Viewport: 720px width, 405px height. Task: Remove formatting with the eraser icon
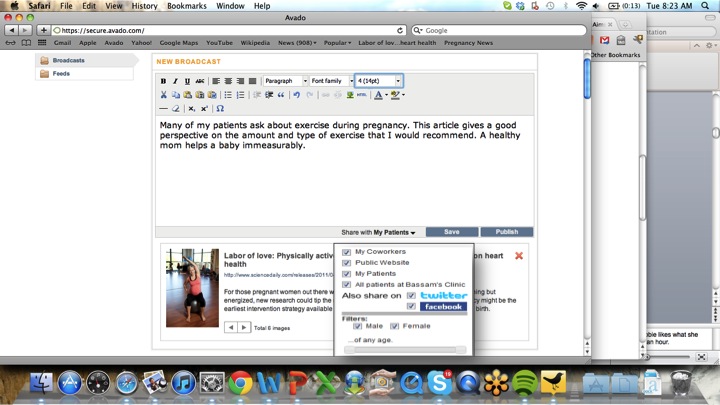175,108
